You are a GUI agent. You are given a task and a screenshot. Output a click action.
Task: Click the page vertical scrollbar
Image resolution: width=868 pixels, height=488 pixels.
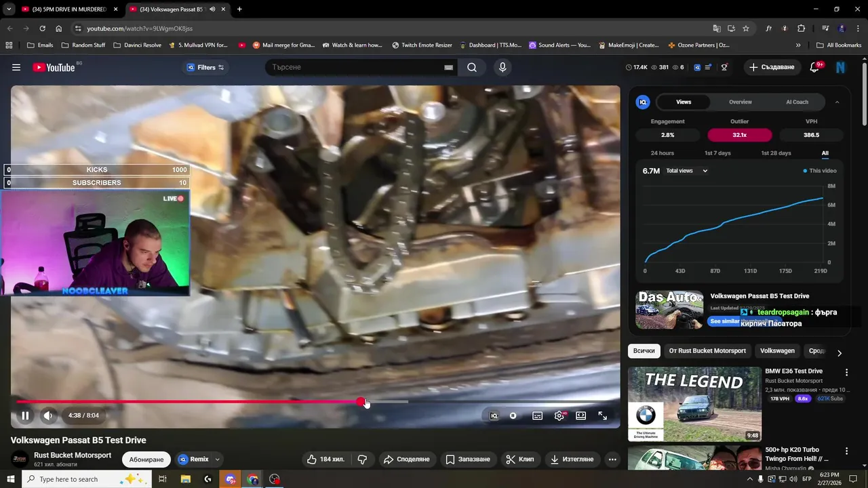tap(864, 95)
